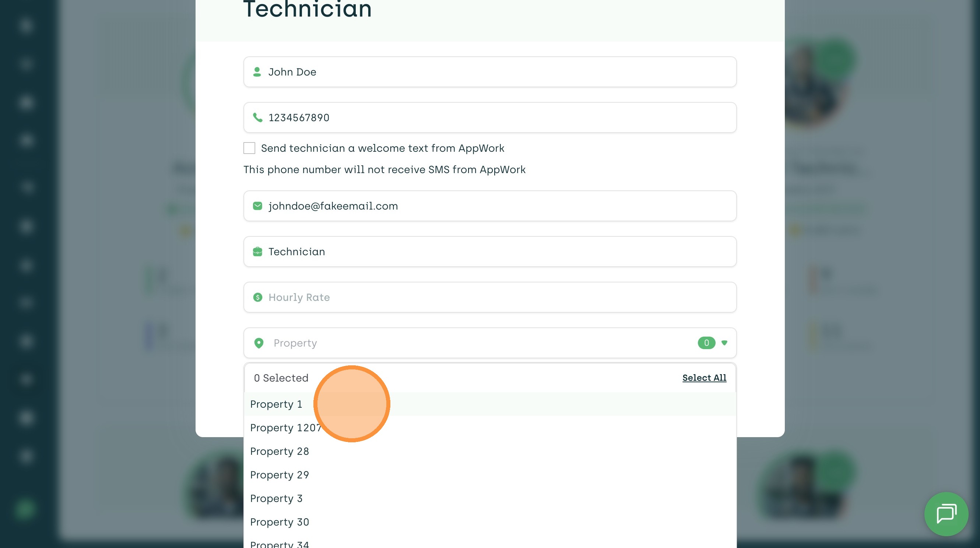Select Property 28 option

click(280, 452)
